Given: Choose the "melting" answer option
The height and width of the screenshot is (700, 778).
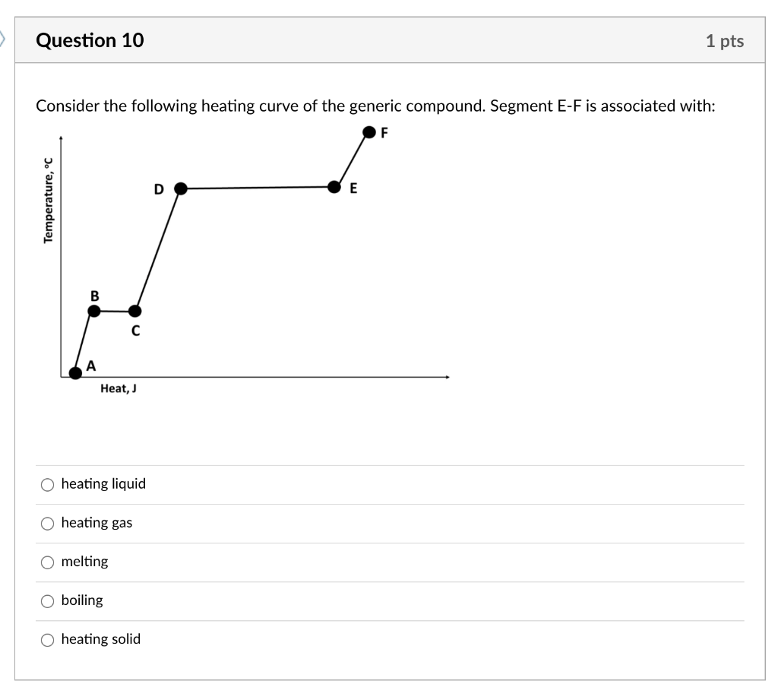Looking at the screenshot, I should pos(47,562).
